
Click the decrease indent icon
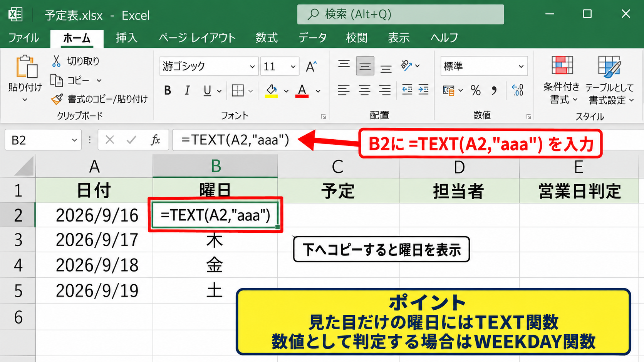click(407, 90)
